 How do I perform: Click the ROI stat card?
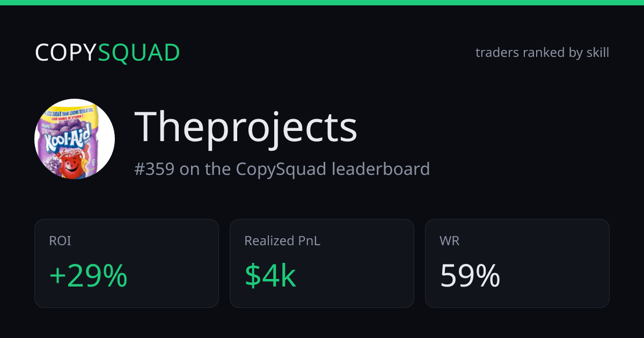point(127,263)
